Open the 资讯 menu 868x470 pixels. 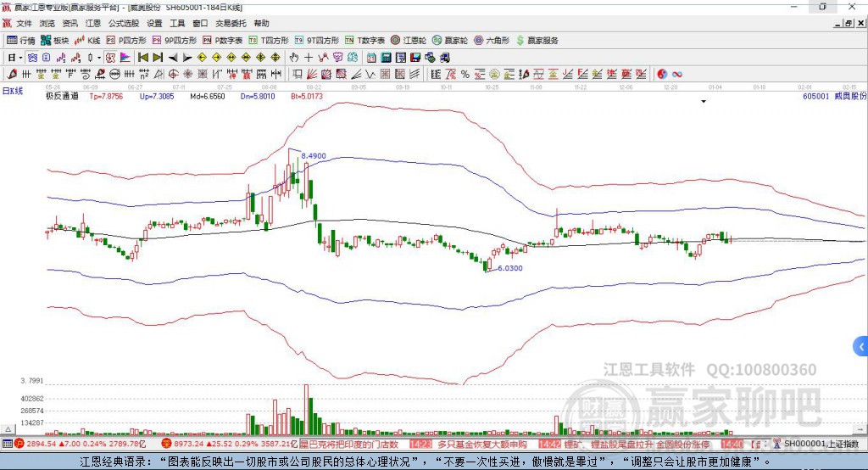tap(70, 23)
